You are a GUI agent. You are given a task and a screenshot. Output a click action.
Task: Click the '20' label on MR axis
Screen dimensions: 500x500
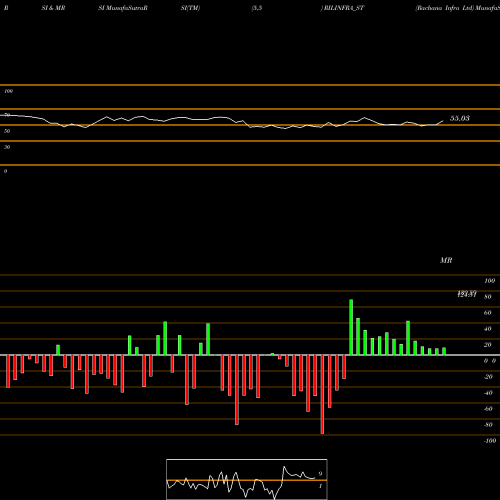(488, 345)
